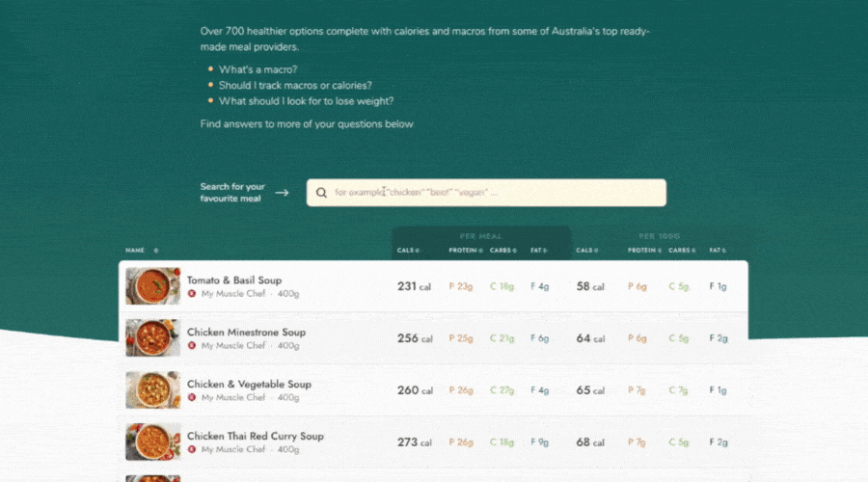Screen dimensions: 868x482
Task: Click My Muscle Chef logo under Chicken Minestrone Soup
Action: pos(192,346)
